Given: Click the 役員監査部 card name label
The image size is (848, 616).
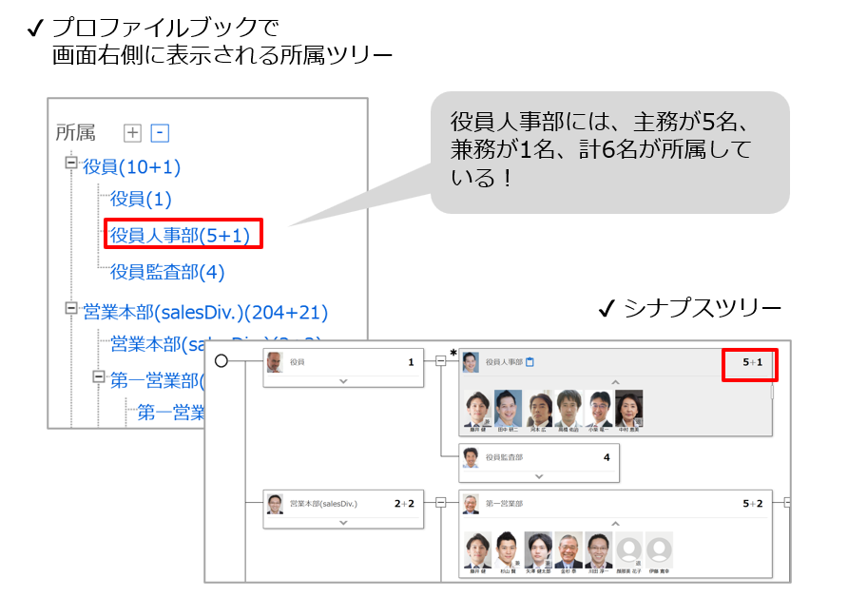Looking at the screenshot, I should (504, 457).
